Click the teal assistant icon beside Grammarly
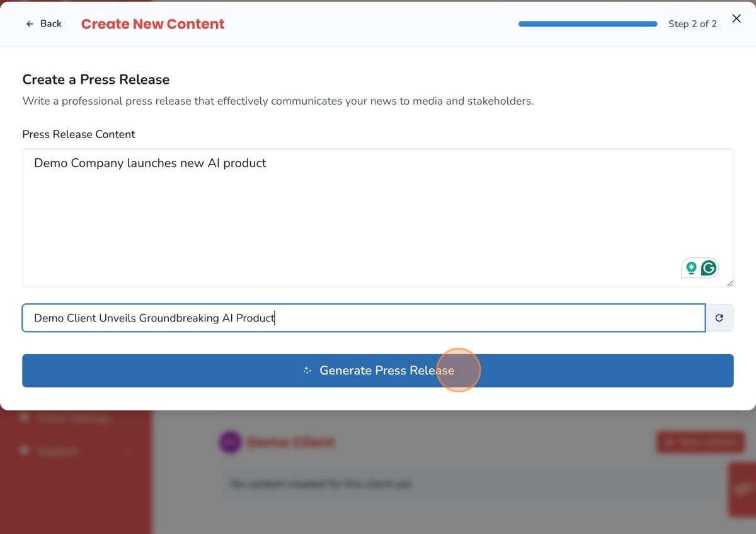 (691, 267)
